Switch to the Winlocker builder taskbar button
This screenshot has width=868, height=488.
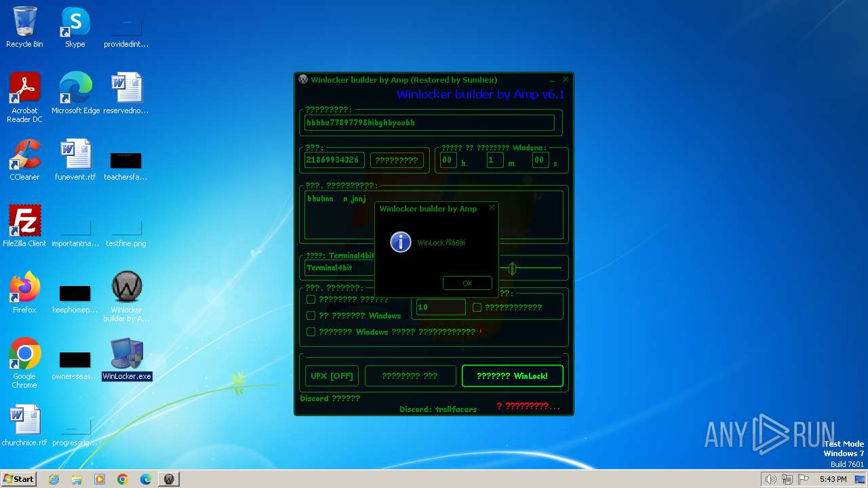pos(169,479)
